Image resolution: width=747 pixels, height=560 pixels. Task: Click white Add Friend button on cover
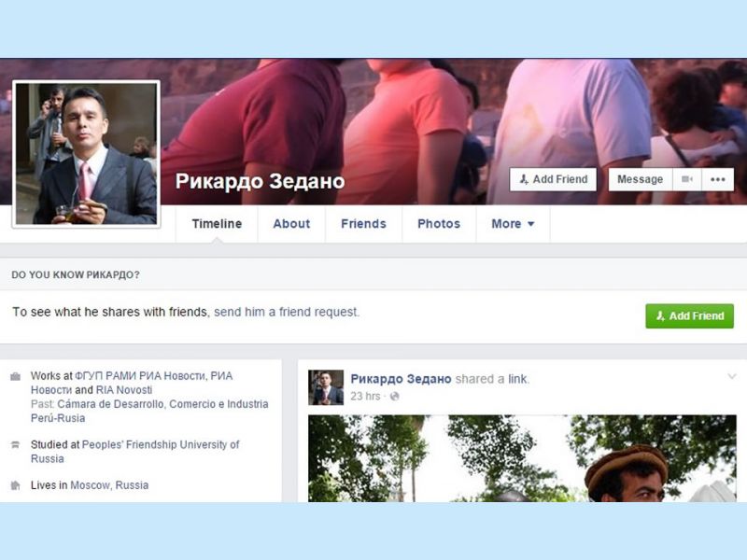553,179
